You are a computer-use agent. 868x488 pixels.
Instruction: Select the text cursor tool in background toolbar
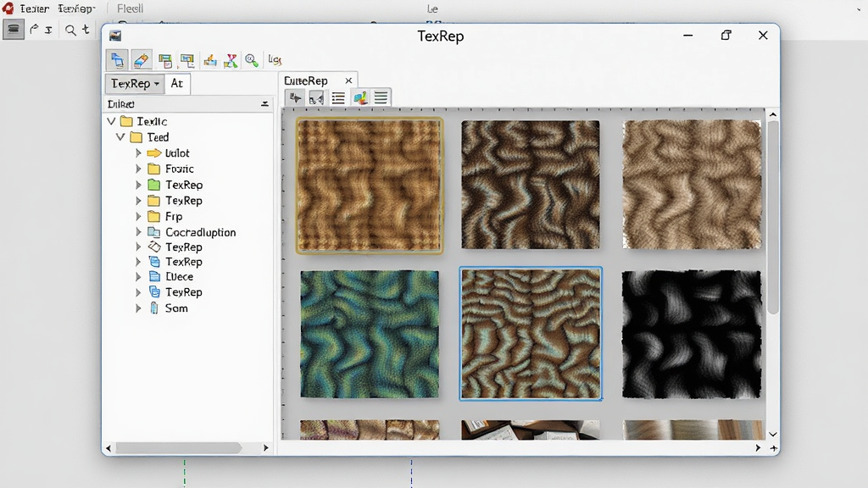pyautogui.click(x=48, y=30)
